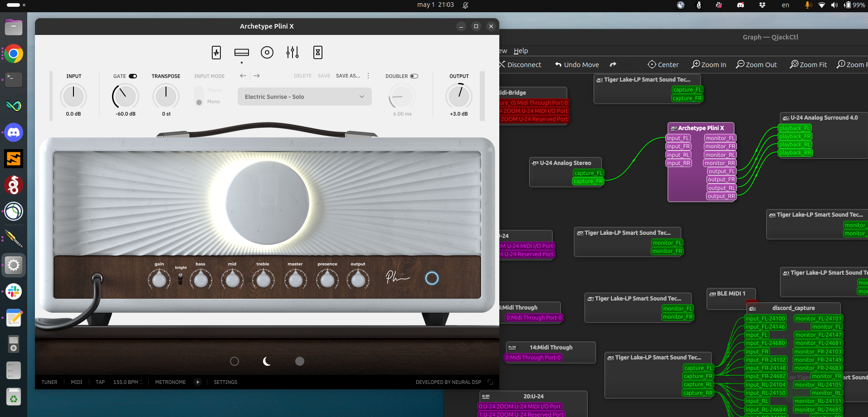Select the first amp type circle icon
Image resolution: width=868 pixels, height=417 pixels.
234,361
